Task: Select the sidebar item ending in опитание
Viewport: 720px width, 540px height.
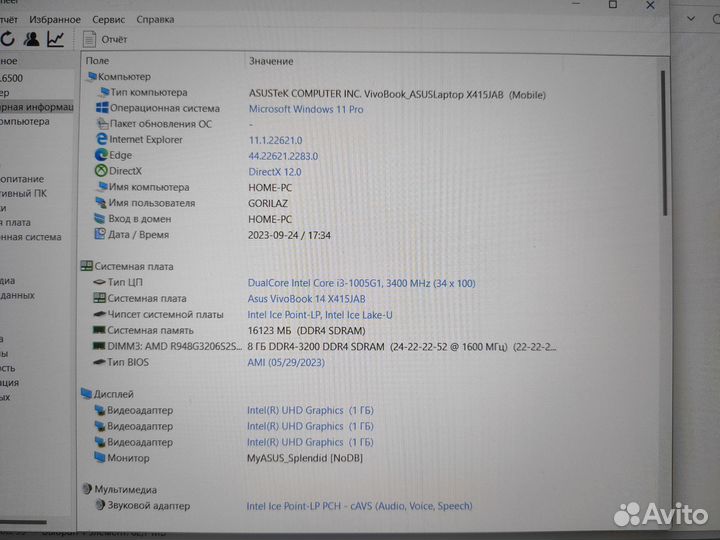Action: pos(22,179)
